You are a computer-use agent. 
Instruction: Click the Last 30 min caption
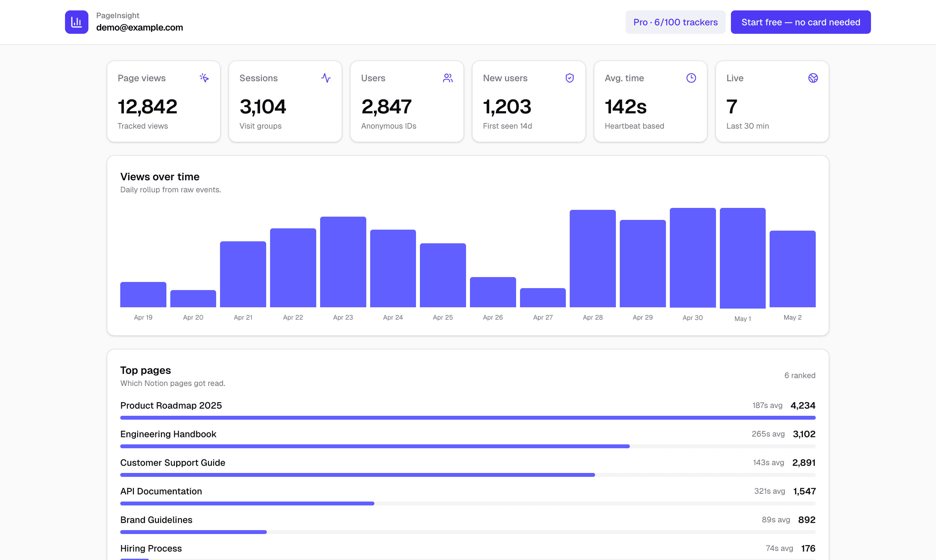747,126
